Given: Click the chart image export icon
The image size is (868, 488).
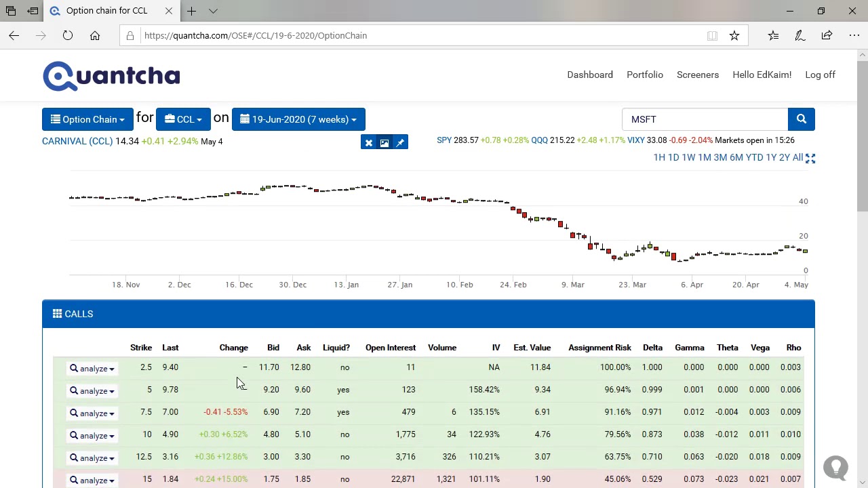Looking at the screenshot, I should pos(384,143).
